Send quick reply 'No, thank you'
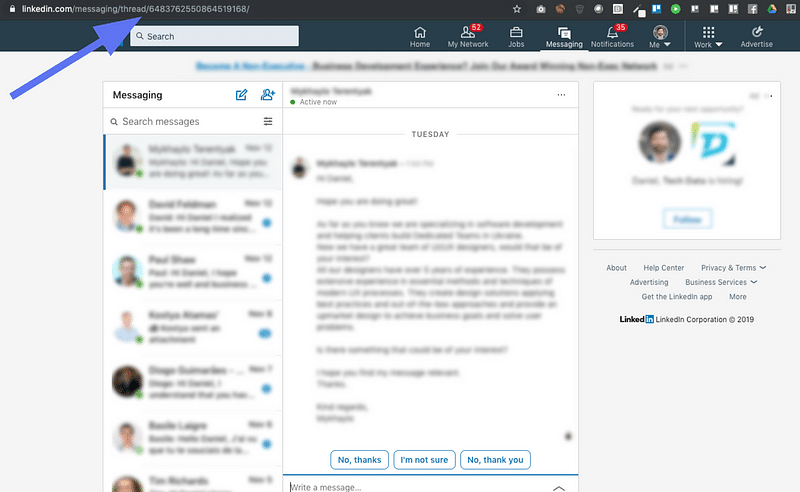Screen dimensions: 800x492 495,460
